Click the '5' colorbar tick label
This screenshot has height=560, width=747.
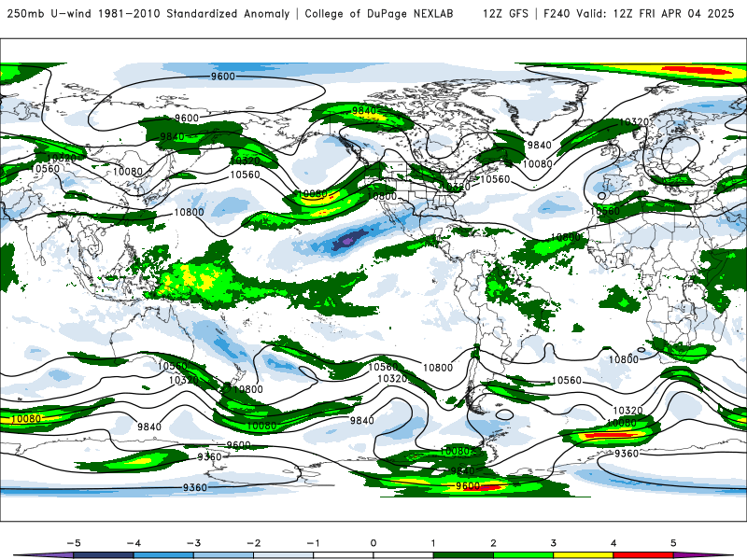pyautogui.click(x=673, y=543)
